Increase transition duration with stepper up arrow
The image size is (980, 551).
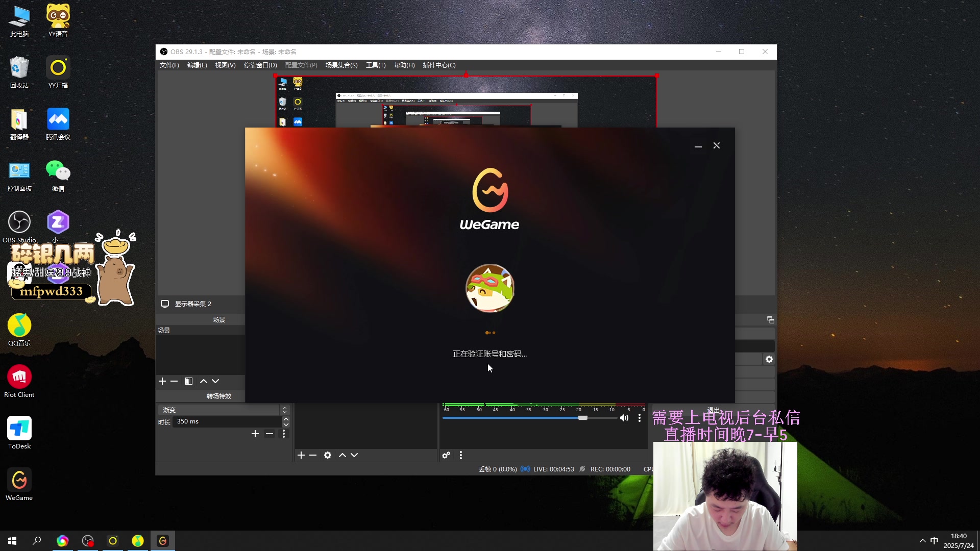tap(286, 419)
